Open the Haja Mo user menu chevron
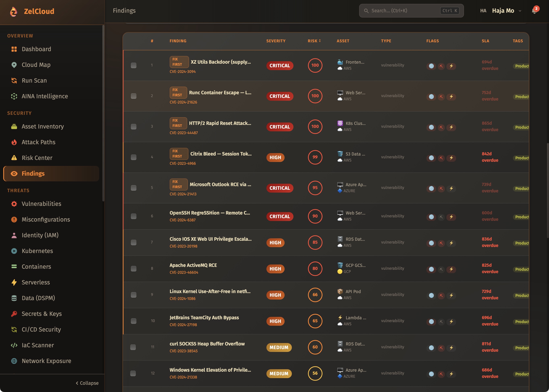 pyautogui.click(x=520, y=11)
